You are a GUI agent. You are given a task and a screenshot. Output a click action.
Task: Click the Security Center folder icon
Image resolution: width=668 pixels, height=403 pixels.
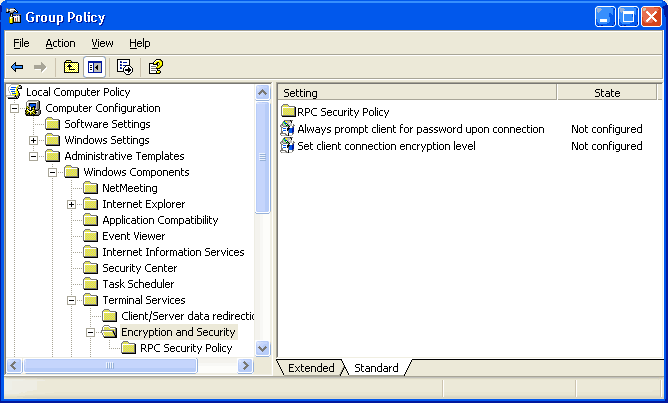pos(90,268)
